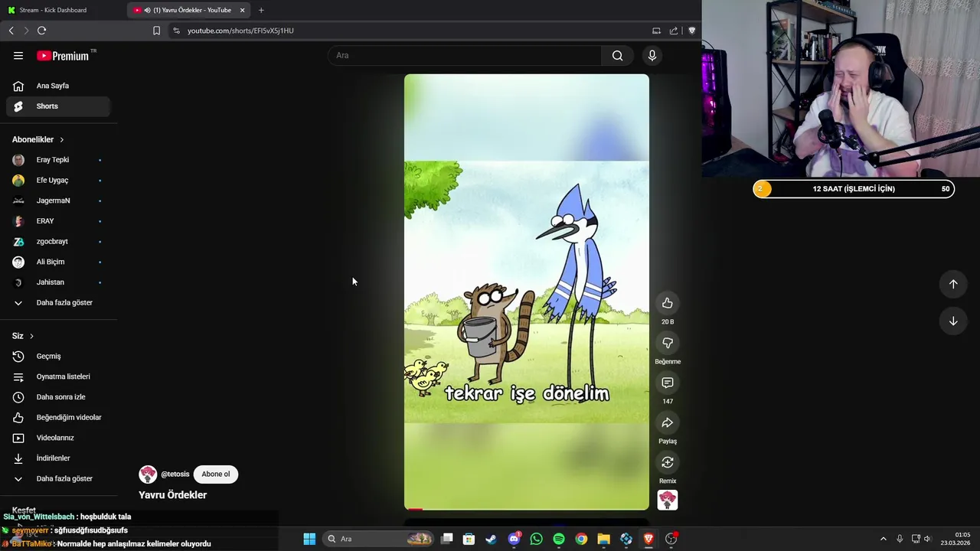Go back in browser history

(x=11, y=31)
